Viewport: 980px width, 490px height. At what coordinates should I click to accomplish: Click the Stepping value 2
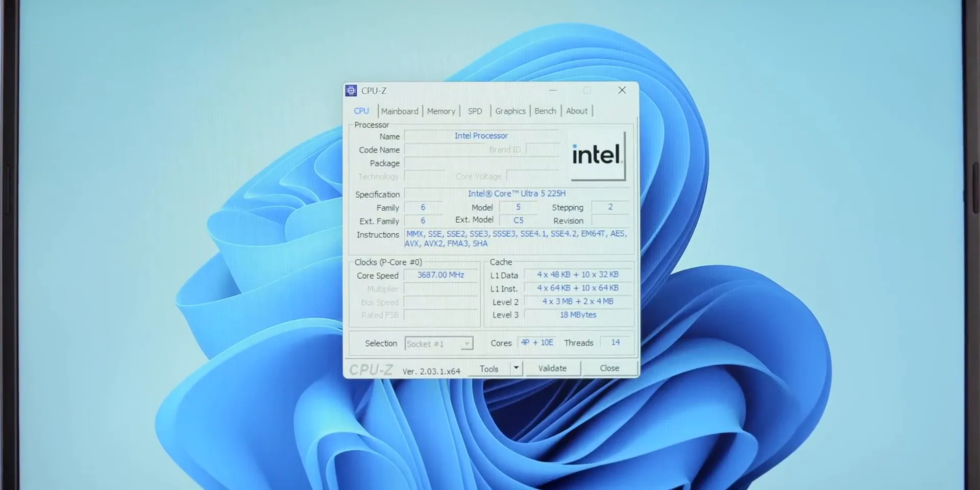click(x=610, y=207)
